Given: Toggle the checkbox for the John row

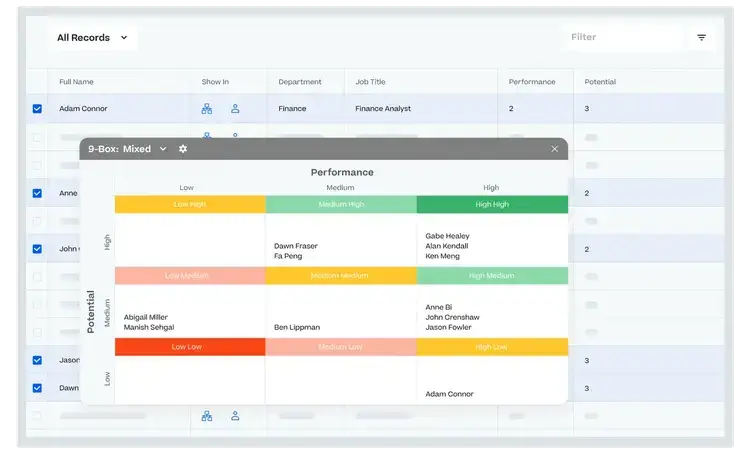Looking at the screenshot, I should pos(37,249).
